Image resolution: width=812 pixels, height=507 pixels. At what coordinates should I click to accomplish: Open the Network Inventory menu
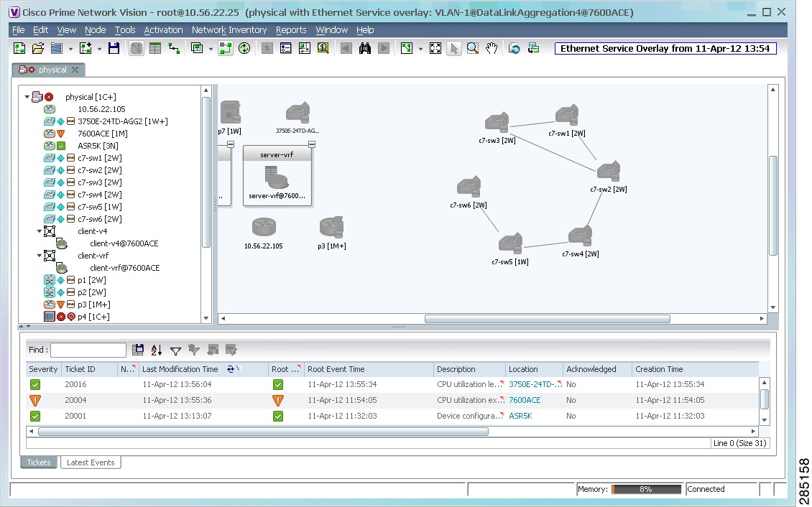click(229, 30)
